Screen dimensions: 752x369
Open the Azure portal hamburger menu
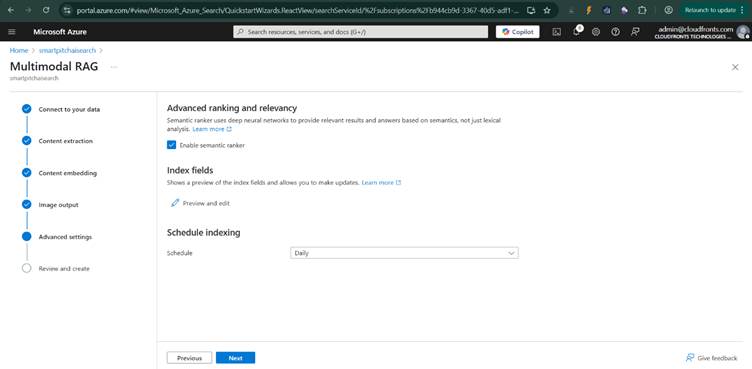click(x=12, y=32)
